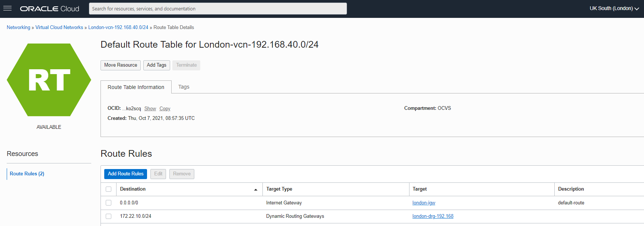
Task: Click the default-route description text
Action: [x=571, y=203]
